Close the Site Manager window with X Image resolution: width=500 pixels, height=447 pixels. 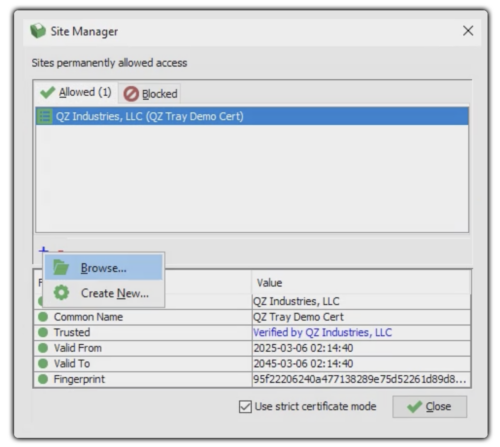[468, 31]
